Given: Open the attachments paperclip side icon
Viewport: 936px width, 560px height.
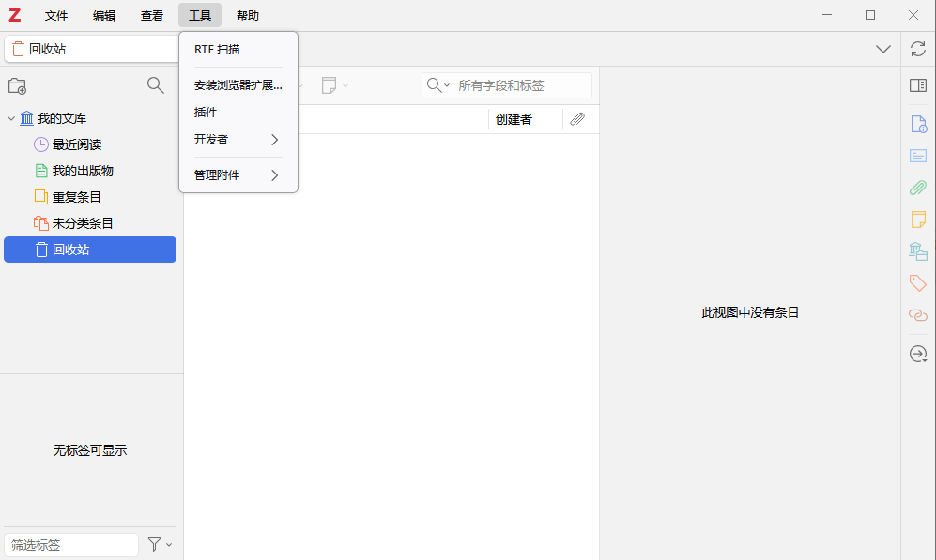Looking at the screenshot, I should (918, 188).
